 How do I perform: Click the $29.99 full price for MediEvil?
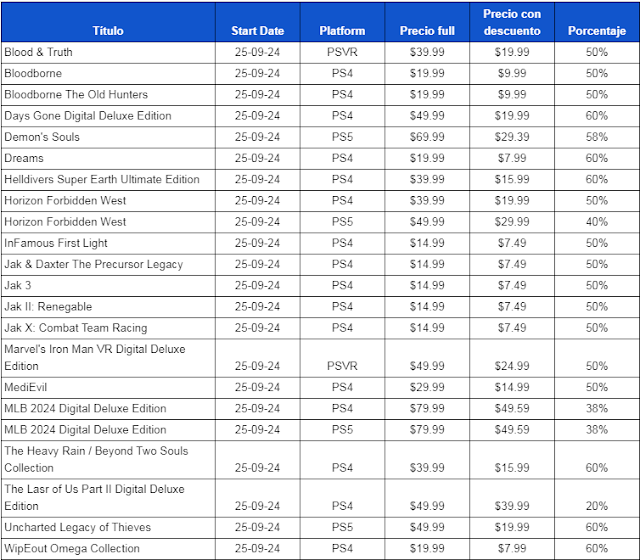click(427, 387)
